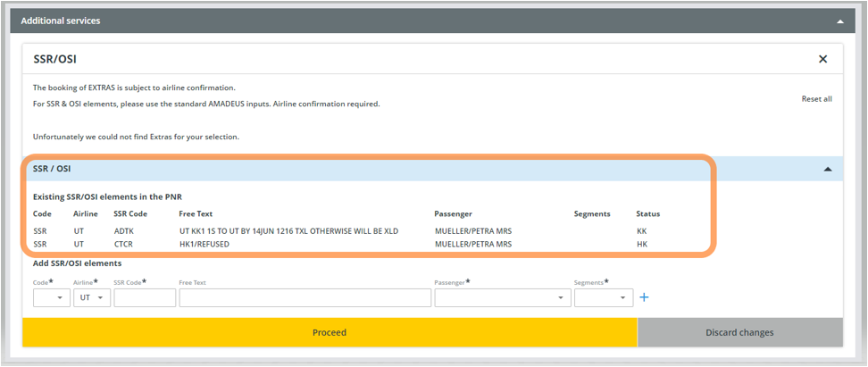Expand the Passenger dropdown
Image resolution: width=868 pixels, height=367 pixels.
click(x=502, y=298)
